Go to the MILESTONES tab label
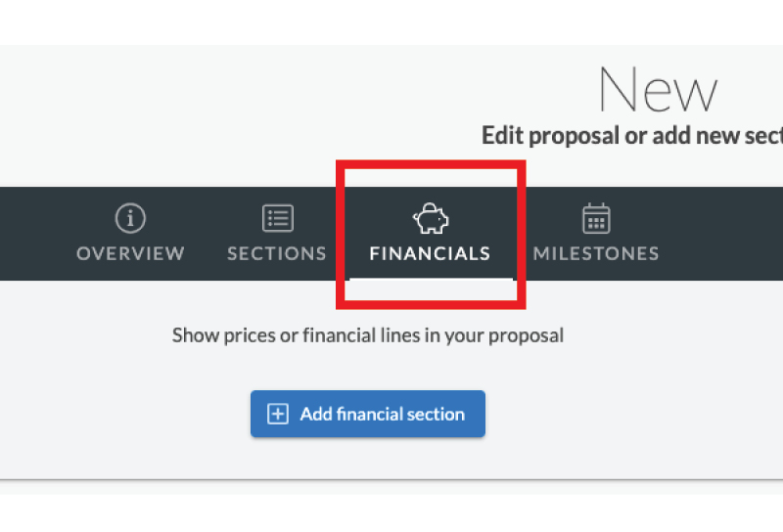This screenshot has height=532, width=783. 596,253
